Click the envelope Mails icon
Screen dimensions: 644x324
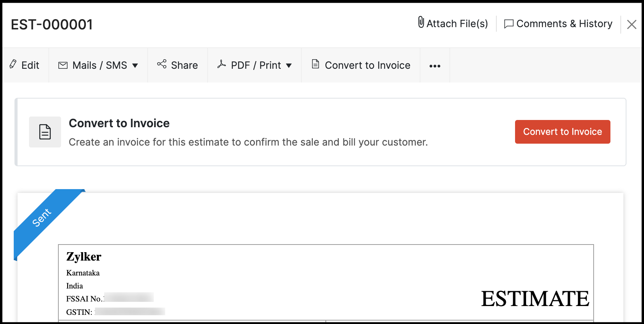tap(63, 65)
